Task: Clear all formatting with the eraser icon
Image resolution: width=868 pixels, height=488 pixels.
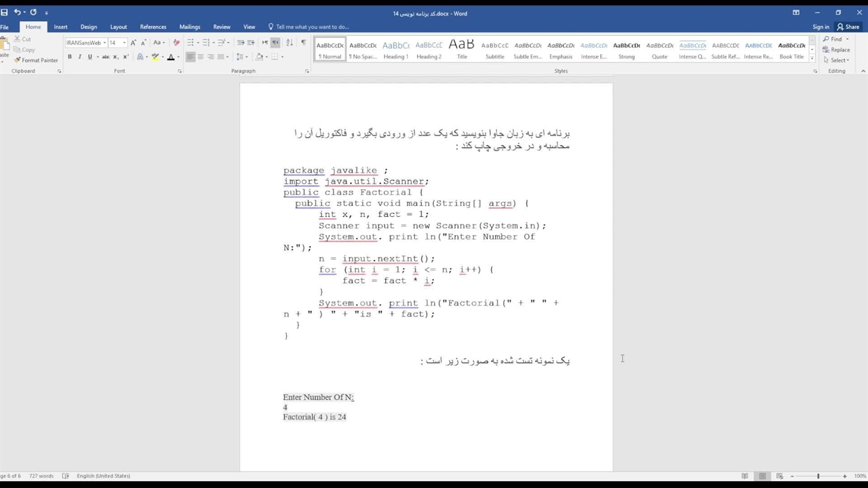Action: click(x=176, y=43)
